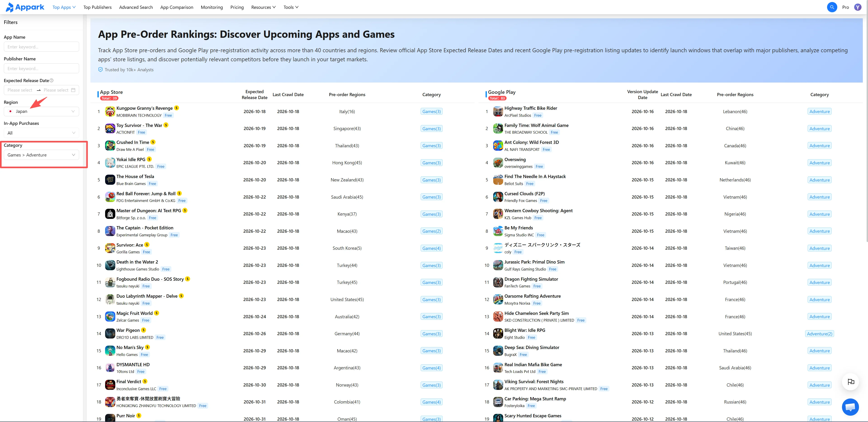Click the info icon beside Expected Release Date

pyautogui.click(x=52, y=81)
